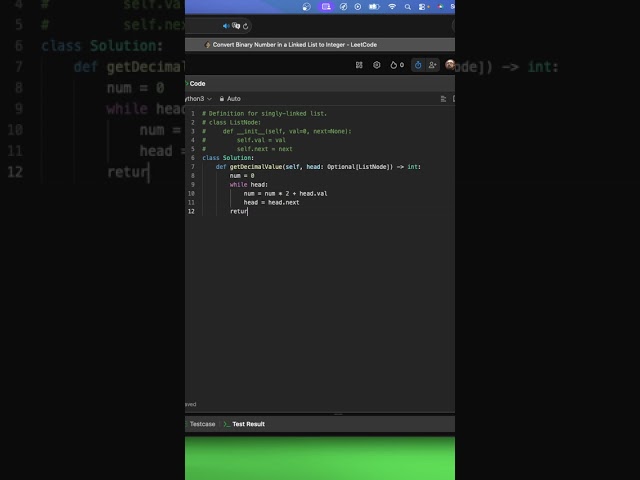
Task: Click the getDecimalValue function name
Action: (x=256, y=167)
